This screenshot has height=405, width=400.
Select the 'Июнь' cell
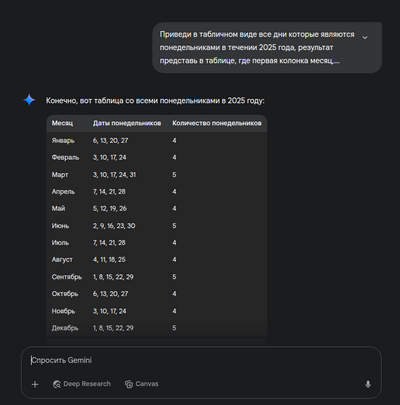60,226
